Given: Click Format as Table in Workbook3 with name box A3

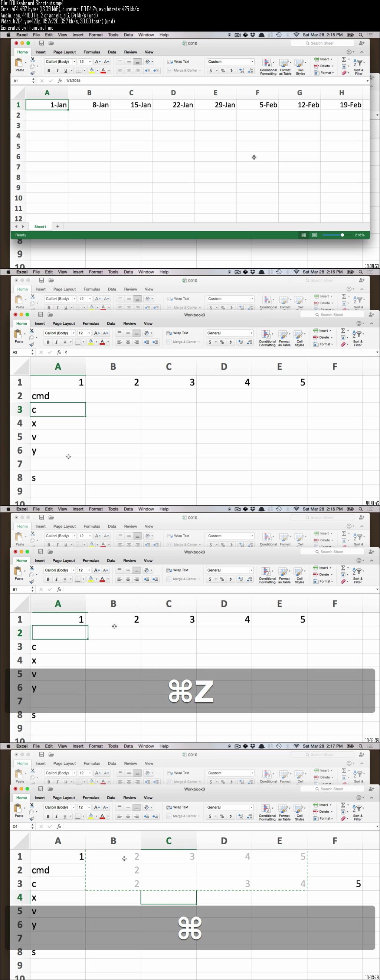Looking at the screenshot, I should point(285,338).
